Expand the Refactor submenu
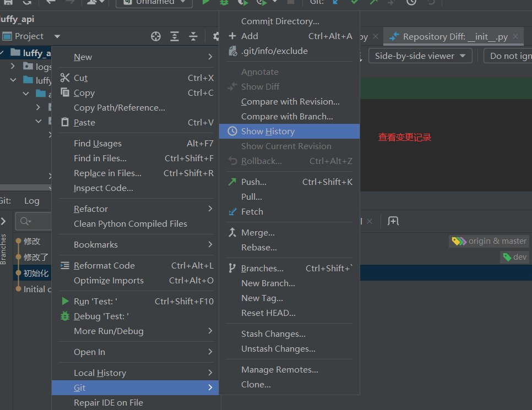The width and height of the screenshot is (532, 410). (135, 209)
